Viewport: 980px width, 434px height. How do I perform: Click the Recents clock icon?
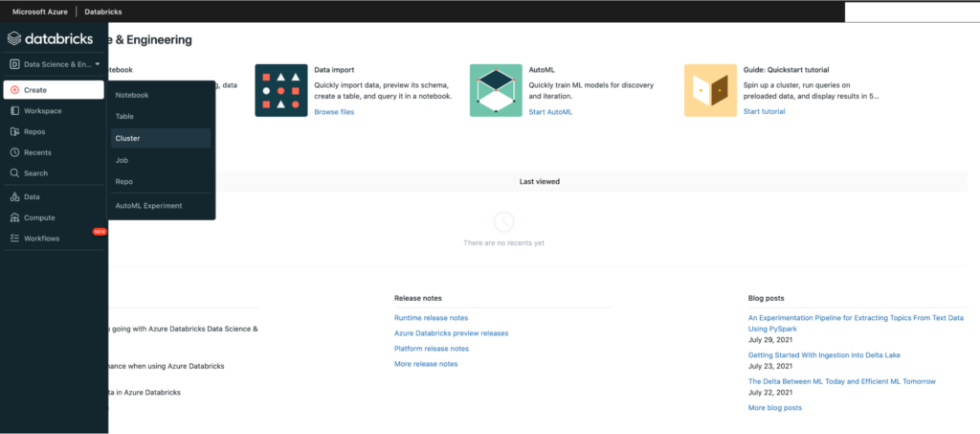(x=14, y=152)
